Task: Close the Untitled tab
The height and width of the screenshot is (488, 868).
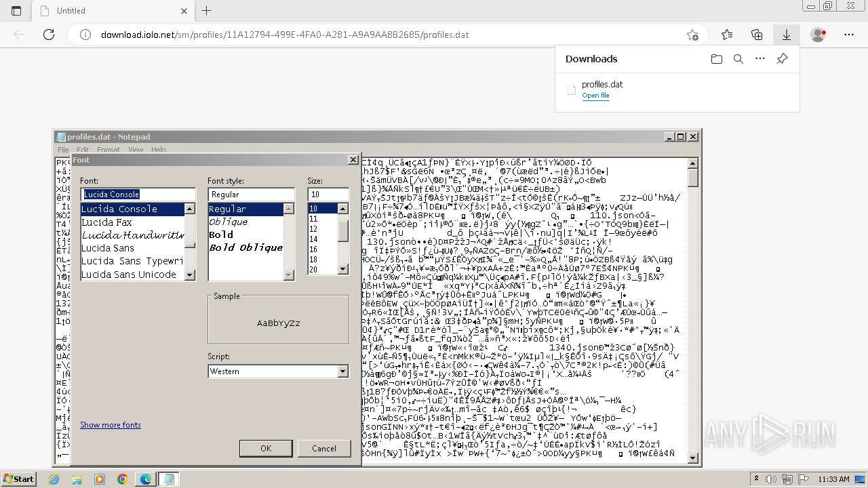Action: (x=184, y=11)
